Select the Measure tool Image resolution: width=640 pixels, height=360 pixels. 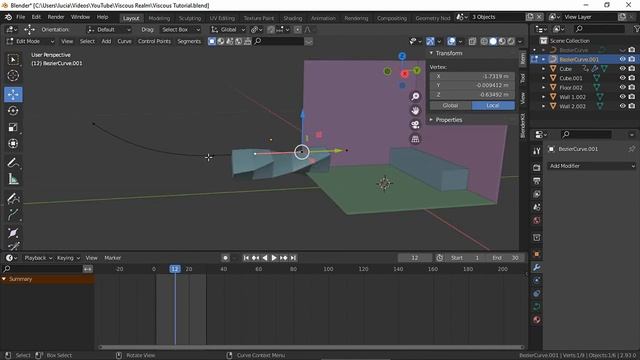[x=13, y=179]
